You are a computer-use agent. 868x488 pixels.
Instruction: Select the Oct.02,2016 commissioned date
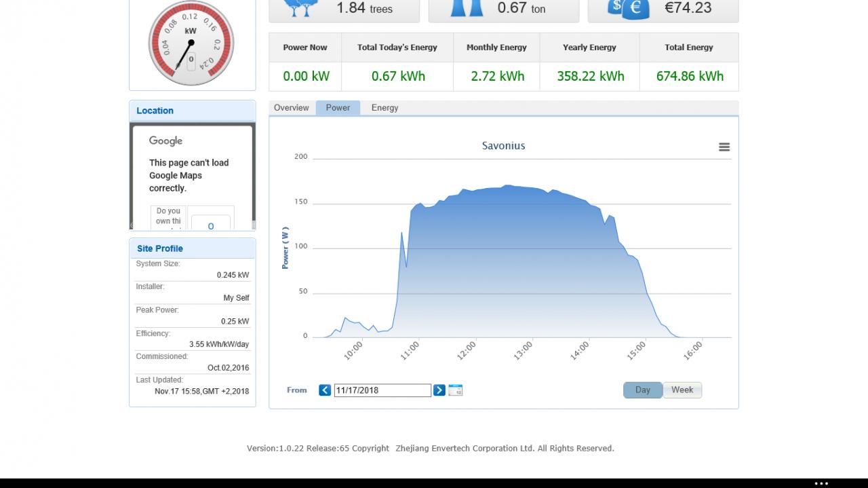228,368
